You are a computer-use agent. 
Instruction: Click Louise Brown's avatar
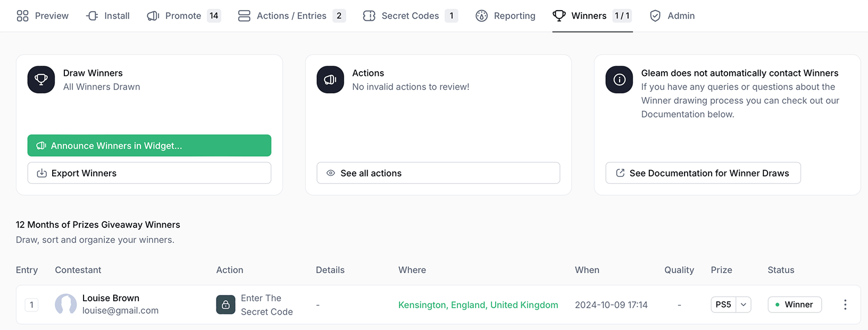coord(66,304)
